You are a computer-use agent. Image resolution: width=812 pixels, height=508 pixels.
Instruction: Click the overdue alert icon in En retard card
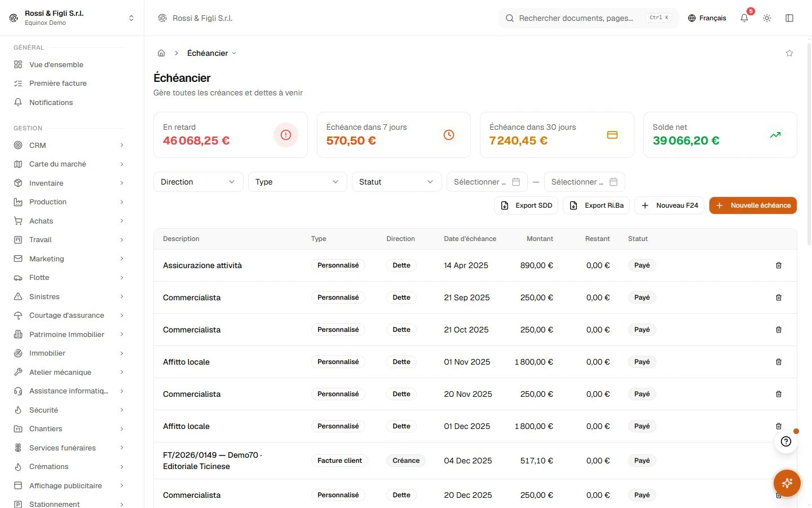[286, 135]
